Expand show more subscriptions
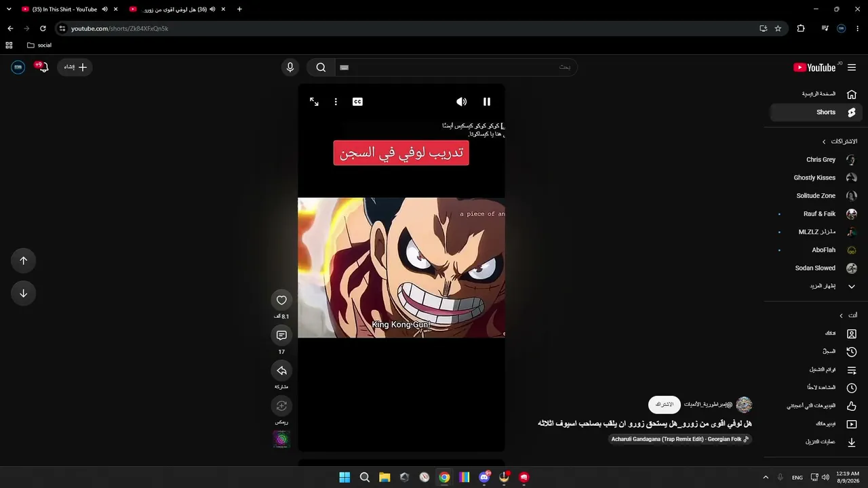Screen dimensions: 868x488 (816, 286)
